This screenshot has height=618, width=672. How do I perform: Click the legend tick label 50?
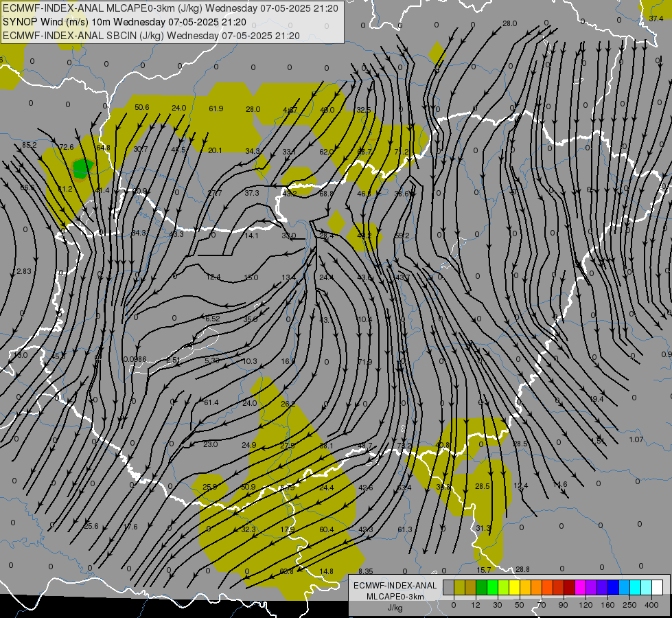[x=520, y=605]
